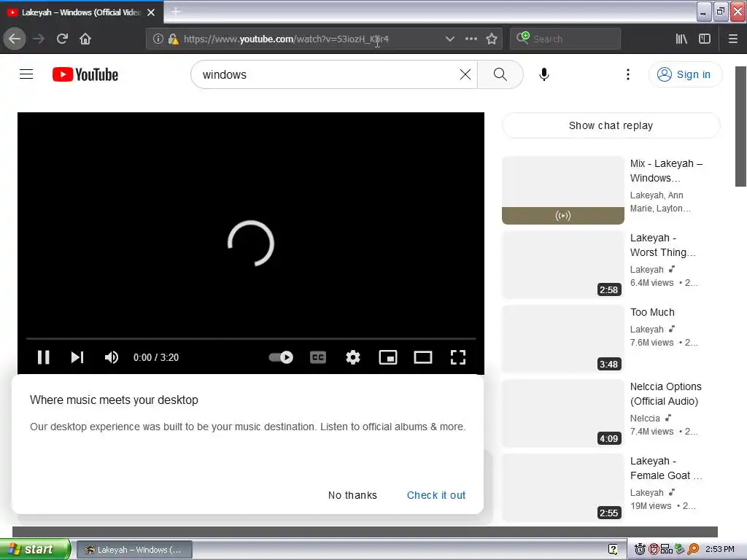Open Mix - Lakeyah – Windows title
747x560 pixels.
coord(666,171)
